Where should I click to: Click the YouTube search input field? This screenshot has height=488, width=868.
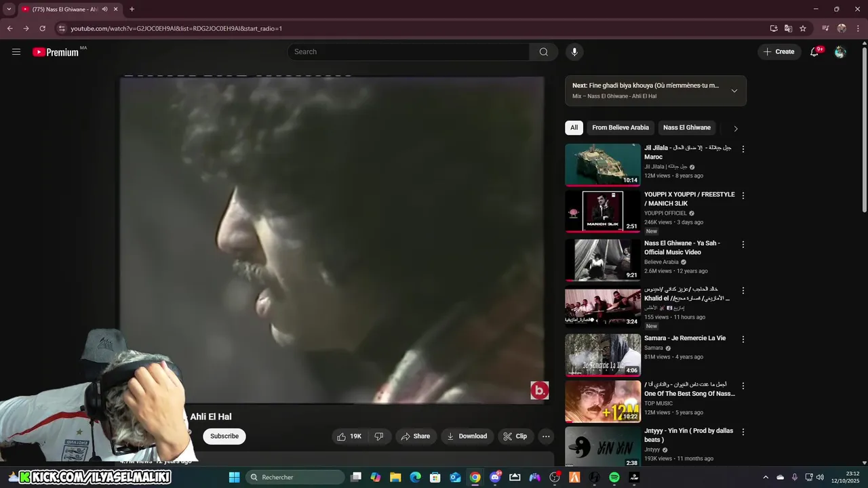point(408,52)
